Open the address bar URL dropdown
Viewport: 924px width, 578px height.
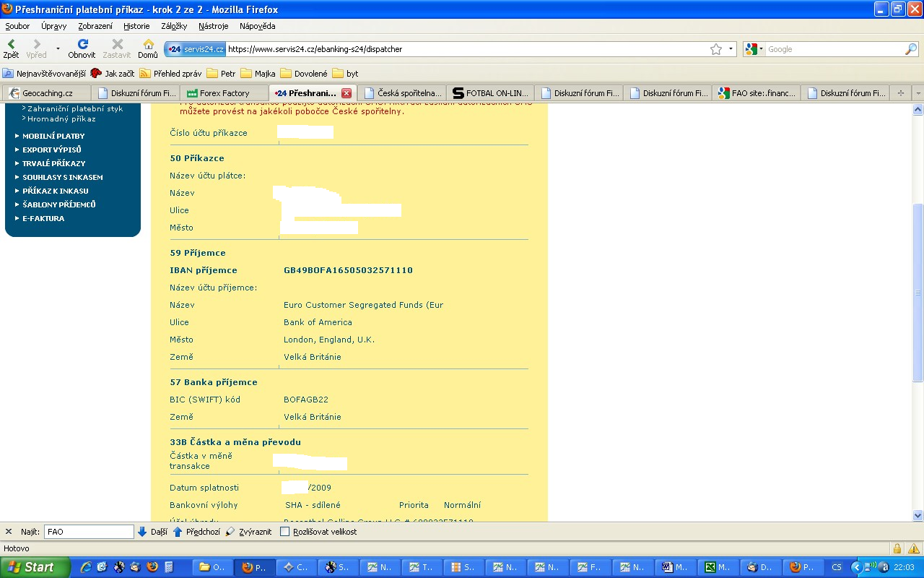click(x=731, y=49)
